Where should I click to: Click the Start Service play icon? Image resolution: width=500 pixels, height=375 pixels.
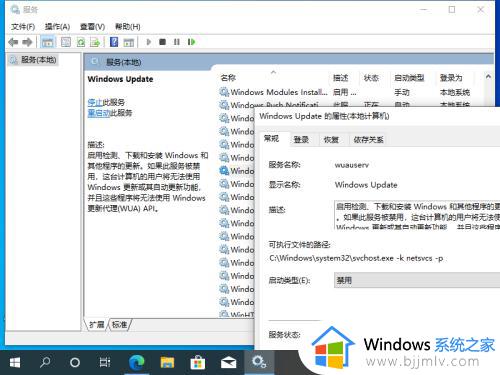pos(149,42)
